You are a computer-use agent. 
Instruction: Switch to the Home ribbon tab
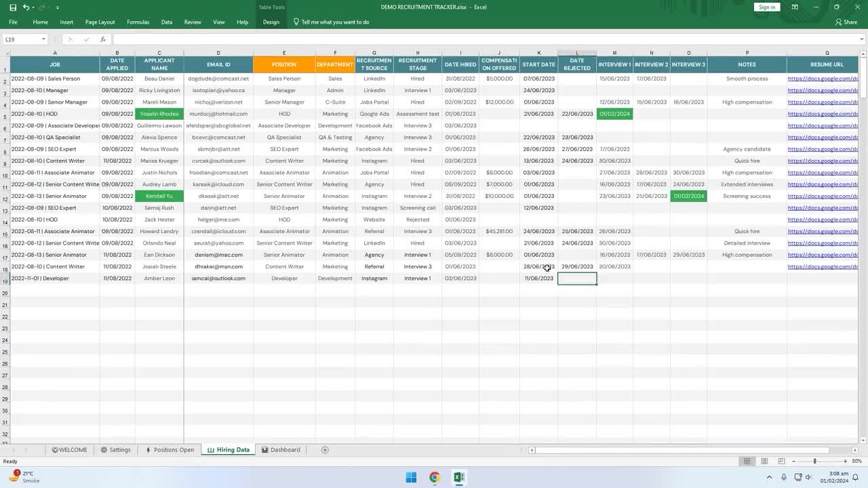click(x=41, y=22)
